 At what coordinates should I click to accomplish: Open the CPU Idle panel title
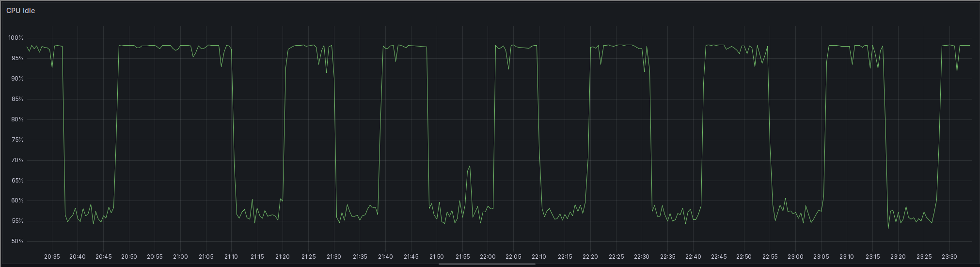pyautogui.click(x=20, y=11)
